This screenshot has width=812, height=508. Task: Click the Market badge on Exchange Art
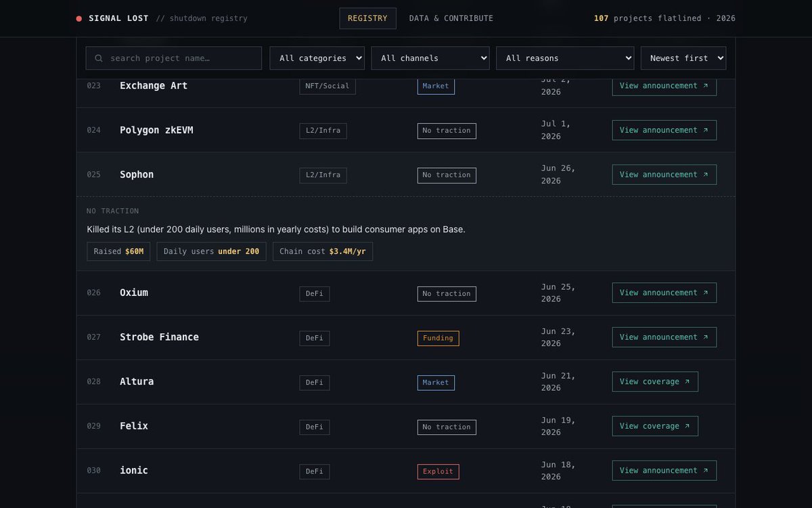(x=436, y=86)
